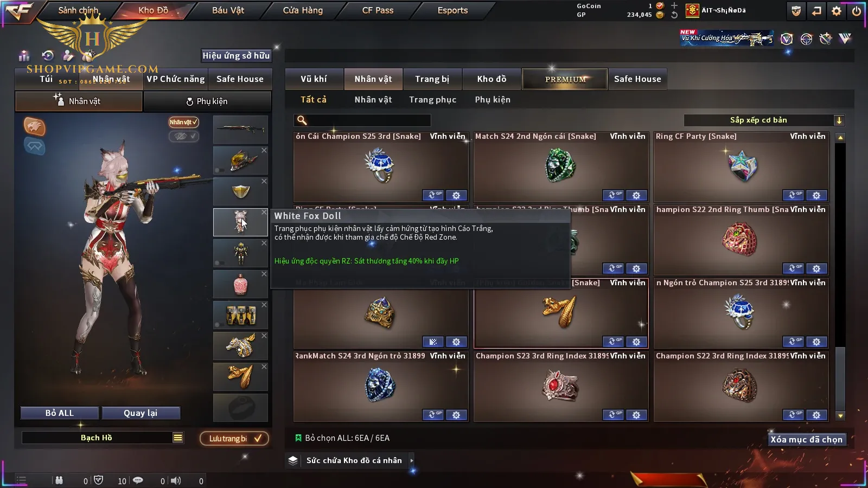Open the shield mission icon top right
The width and height of the screenshot is (868, 488).
pyautogui.click(x=796, y=11)
